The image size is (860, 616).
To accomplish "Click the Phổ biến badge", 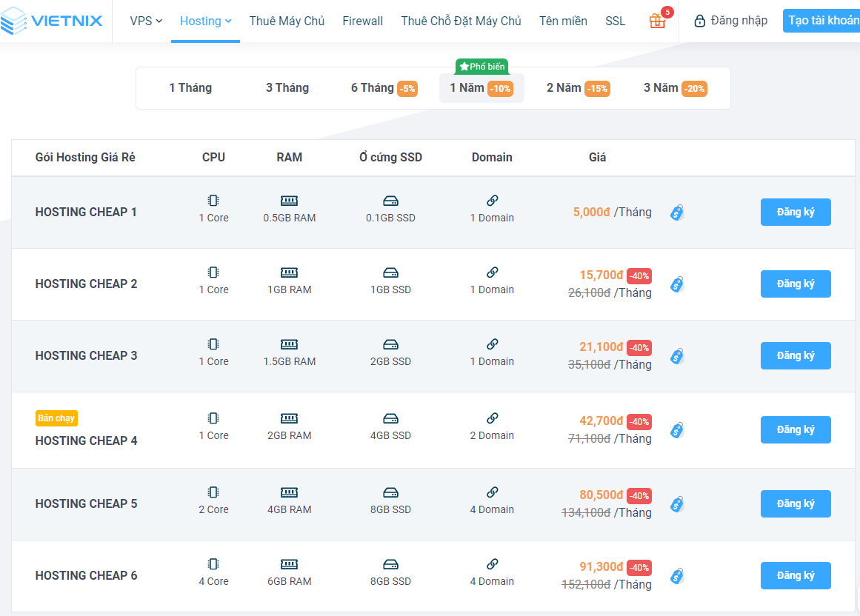I will (x=481, y=67).
